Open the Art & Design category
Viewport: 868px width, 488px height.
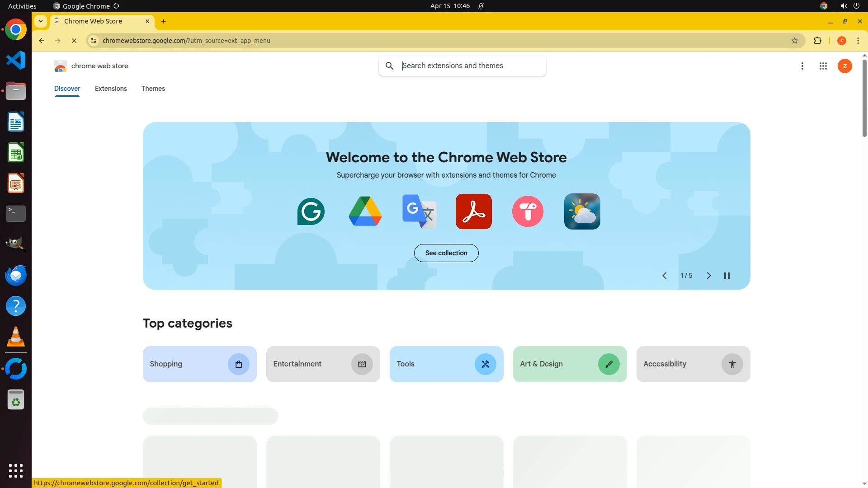coord(570,364)
